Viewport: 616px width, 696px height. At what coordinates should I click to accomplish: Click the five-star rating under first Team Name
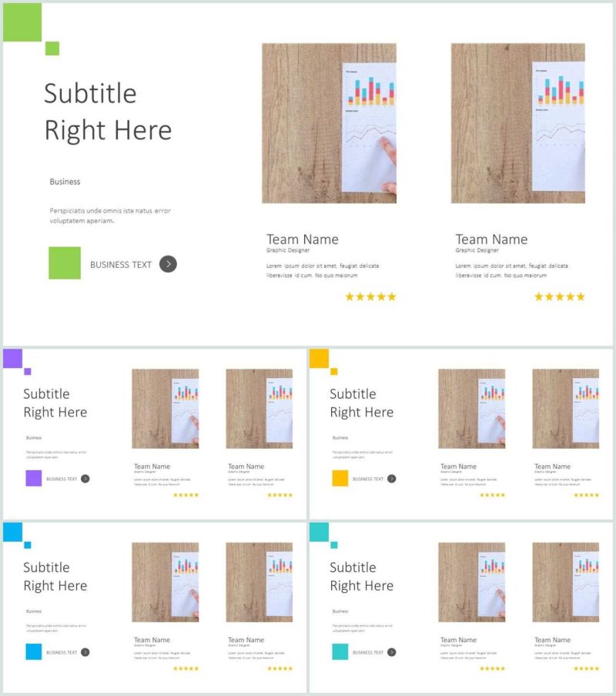pyautogui.click(x=370, y=296)
